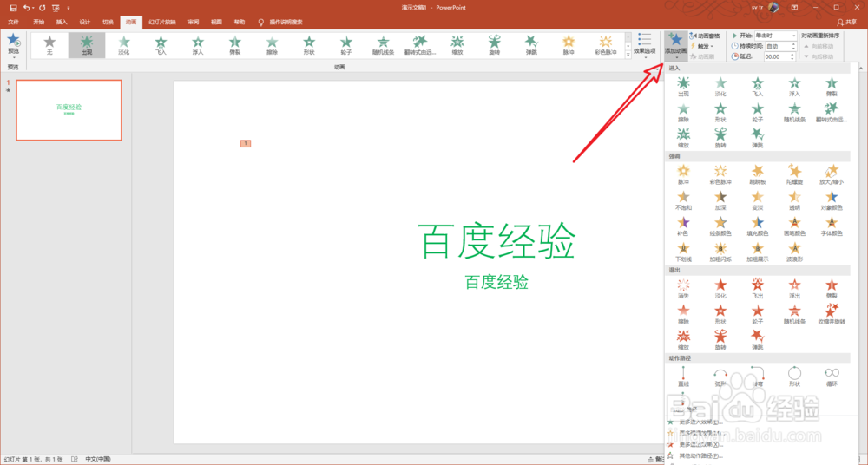Viewport: 868px width, 465px height.
Task: Choose the 直线 motion path
Action: tap(683, 377)
